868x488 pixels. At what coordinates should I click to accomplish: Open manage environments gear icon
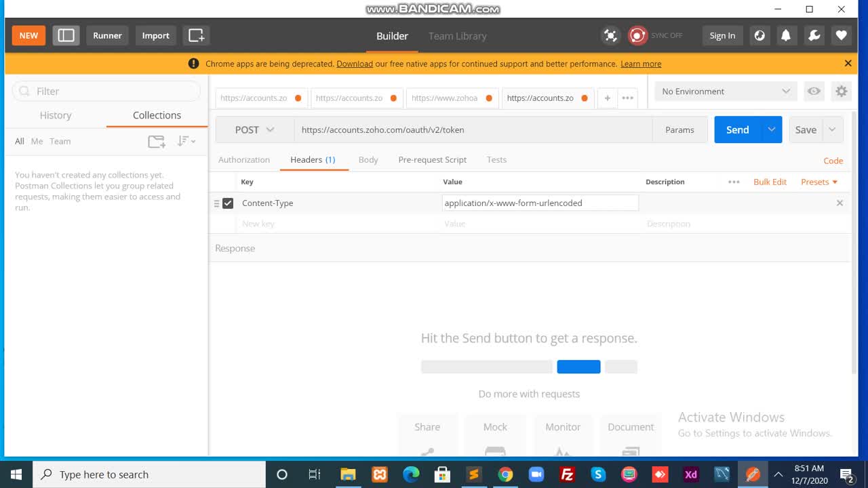pyautogui.click(x=841, y=91)
